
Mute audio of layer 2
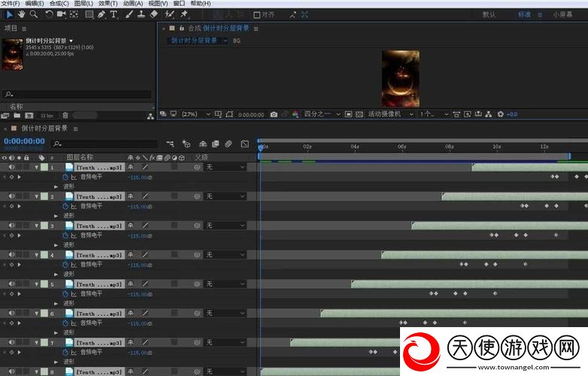click(11, 196)
